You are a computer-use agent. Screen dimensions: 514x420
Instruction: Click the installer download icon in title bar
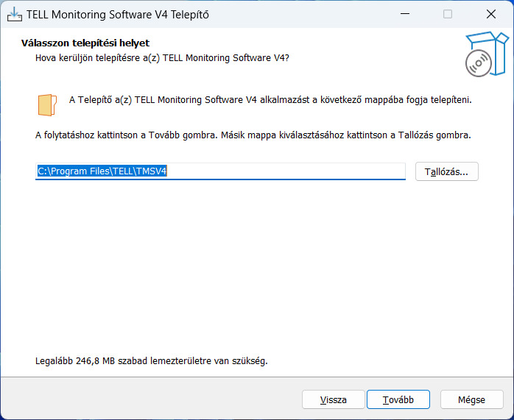coord(15,14)
